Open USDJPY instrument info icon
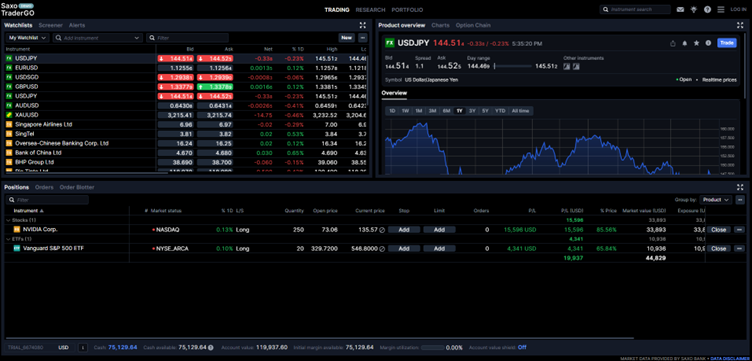Image resolution: width=752 pixels, height=361 pixels. point(708,43)
